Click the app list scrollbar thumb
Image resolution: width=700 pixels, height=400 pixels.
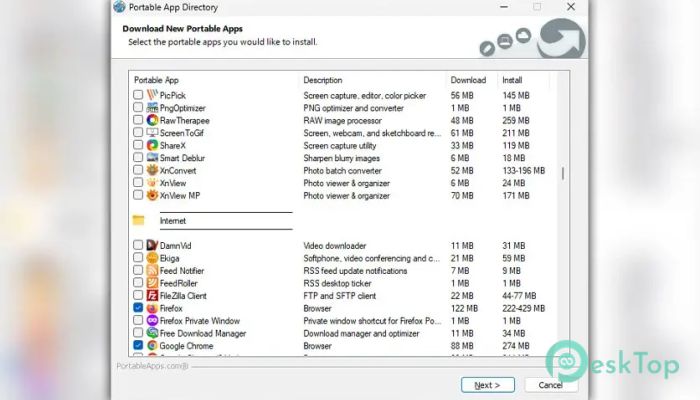pos(562,174)
